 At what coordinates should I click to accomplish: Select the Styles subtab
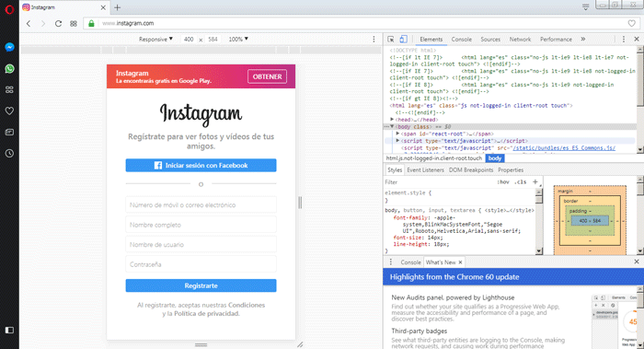point(395,169)
